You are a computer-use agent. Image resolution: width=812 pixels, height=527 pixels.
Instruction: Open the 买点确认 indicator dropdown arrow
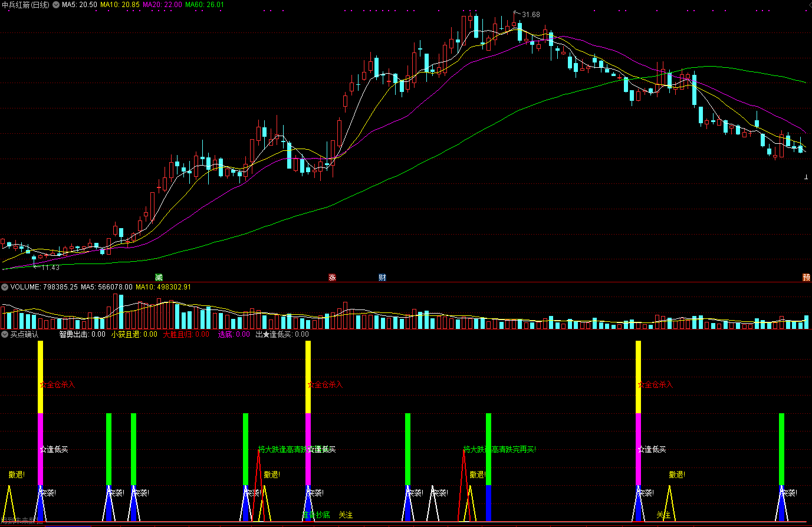[x=5, y=334]
